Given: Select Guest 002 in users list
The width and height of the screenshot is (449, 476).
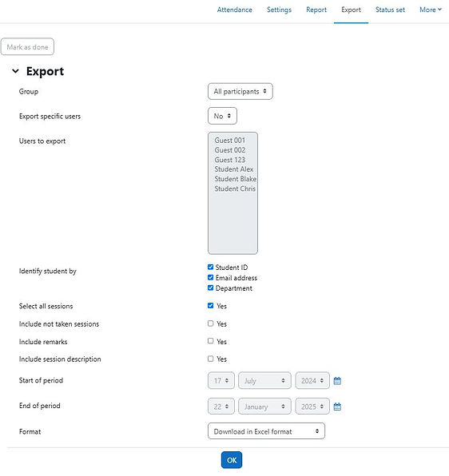Looking at the screenshot, I should 230,150.
